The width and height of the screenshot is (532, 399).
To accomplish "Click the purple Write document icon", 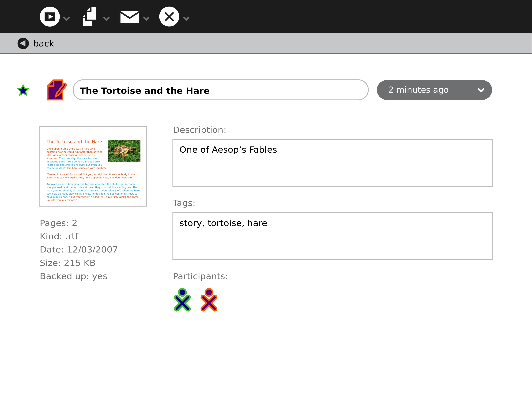I will click(56, 90).
